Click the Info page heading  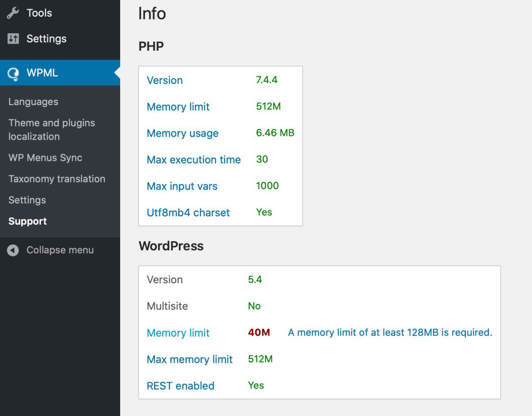pyautogui.click(x=152, y=13)
